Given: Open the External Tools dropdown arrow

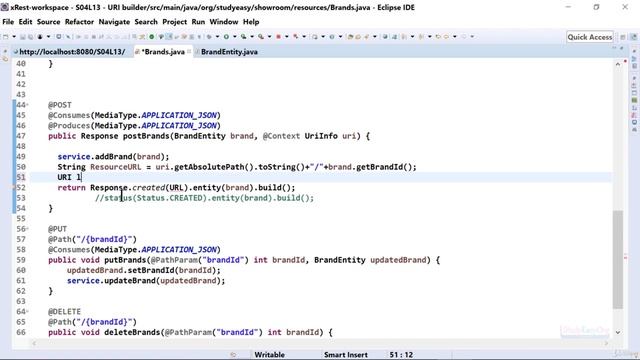Looking at the screenshot, I should point(269,37).
